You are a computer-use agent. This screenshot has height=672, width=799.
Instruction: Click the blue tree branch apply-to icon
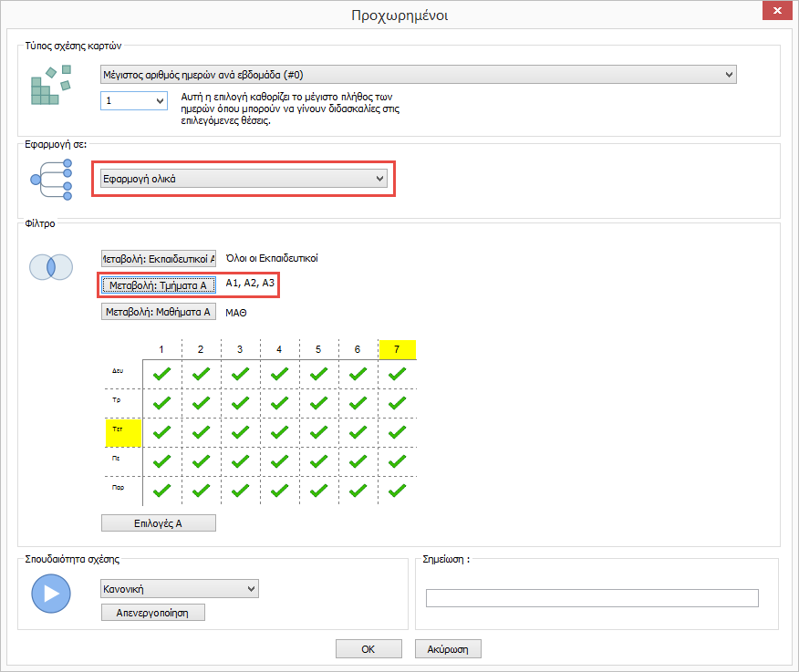coord(51,179)
